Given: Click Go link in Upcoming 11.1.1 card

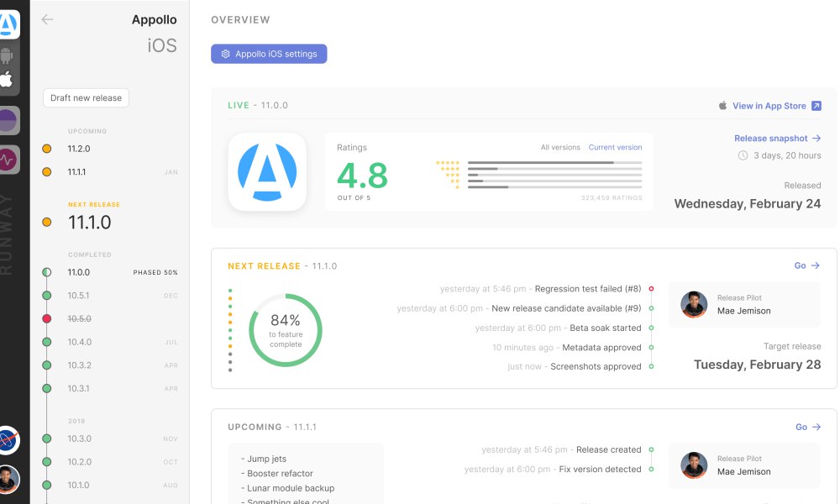Looking at the screenshot, I should (x=801, y=427).
